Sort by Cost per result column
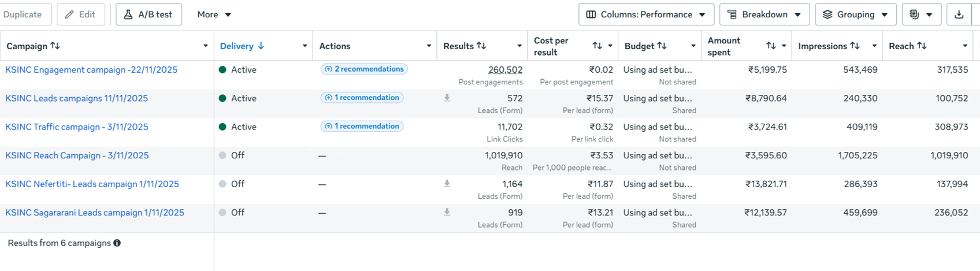The image size is (980, 271). click(x=597, y=46)
